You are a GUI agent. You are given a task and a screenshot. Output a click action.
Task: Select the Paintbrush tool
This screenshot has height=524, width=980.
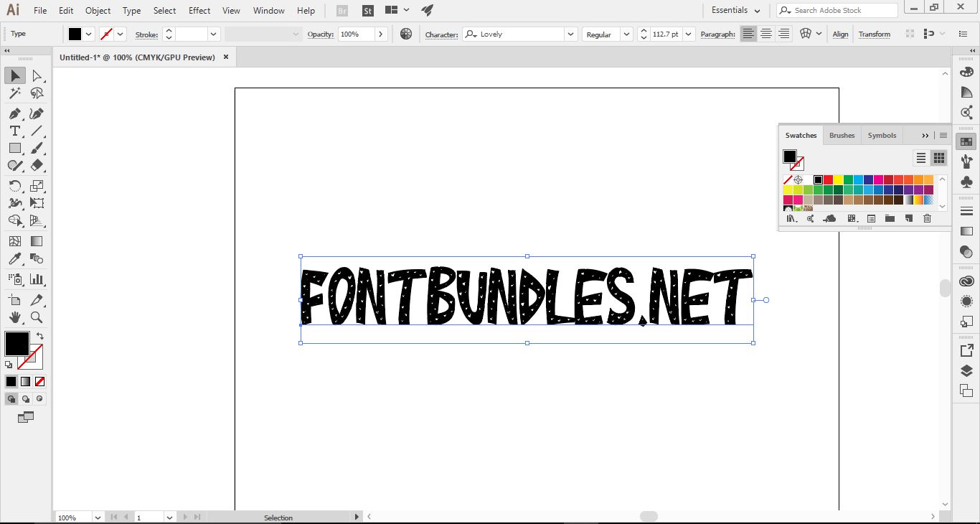coord(37,148)
